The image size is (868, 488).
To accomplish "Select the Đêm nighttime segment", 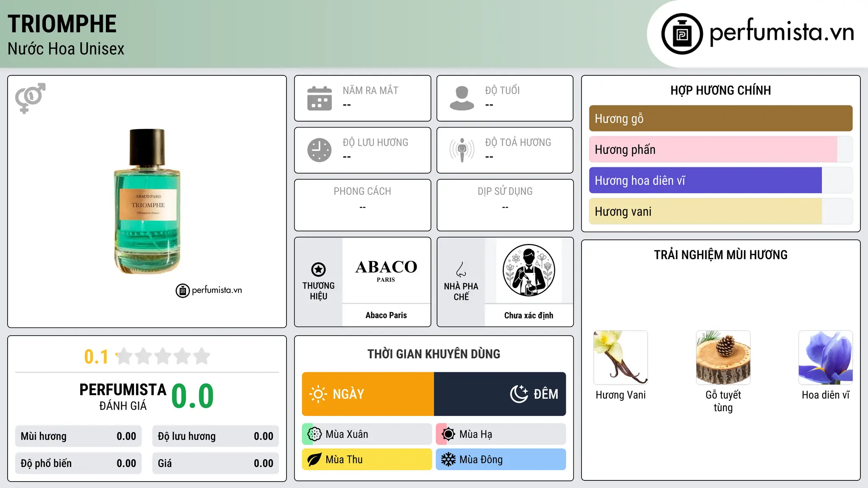I will pos(500,394).
